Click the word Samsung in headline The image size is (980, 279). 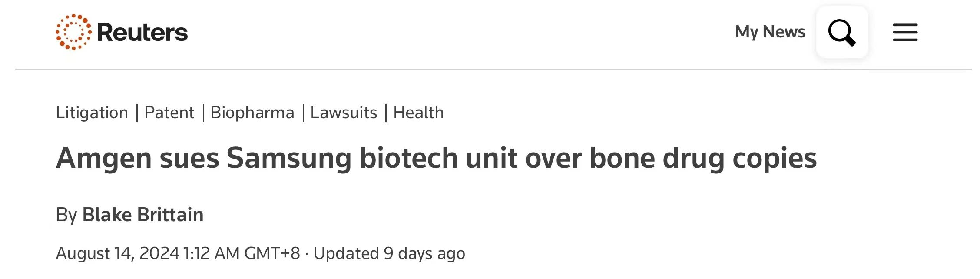289,158
